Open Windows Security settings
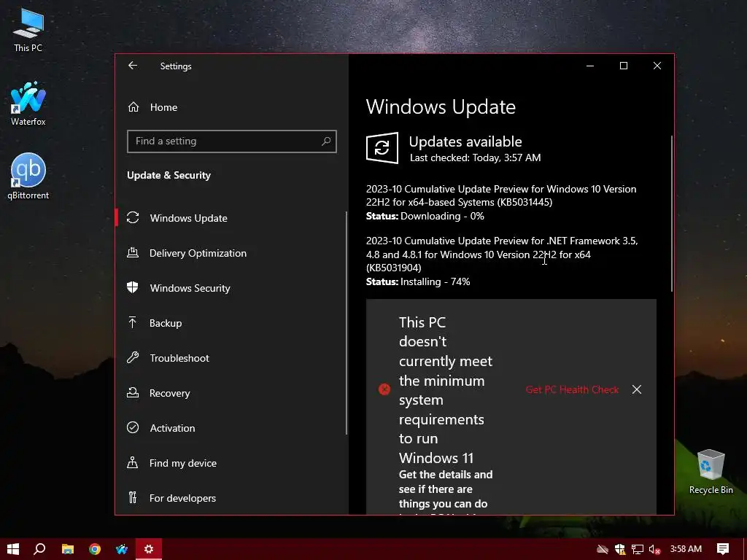Image resolution: width=747 pixels, height=560 pixels. [231, 287]
